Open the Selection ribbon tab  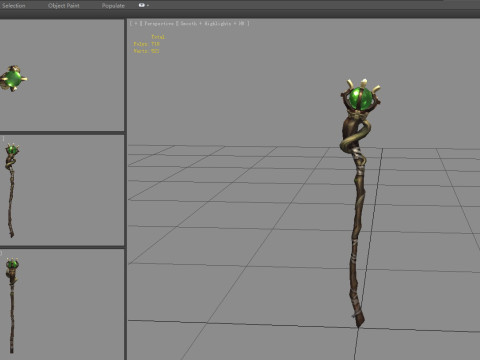pyautogui.click(x=13, y=6)
